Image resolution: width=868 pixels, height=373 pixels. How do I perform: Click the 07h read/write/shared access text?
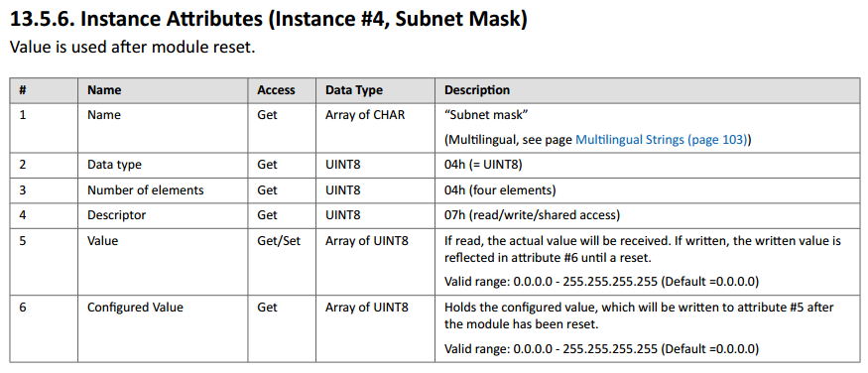point(532,215)
